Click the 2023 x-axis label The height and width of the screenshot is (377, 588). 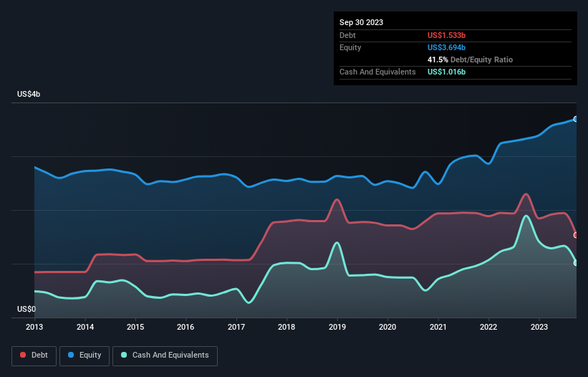pyautogui.click(x=539, y=327)
